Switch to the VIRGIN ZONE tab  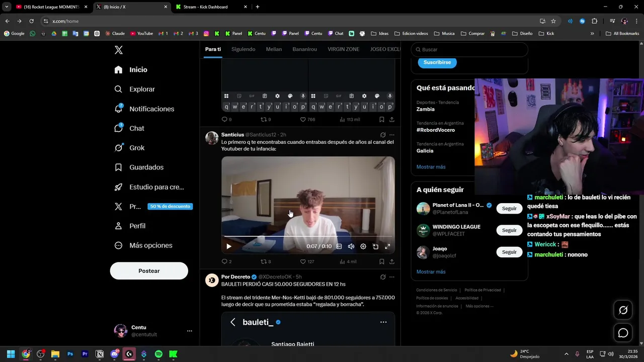tap(343, 49)
